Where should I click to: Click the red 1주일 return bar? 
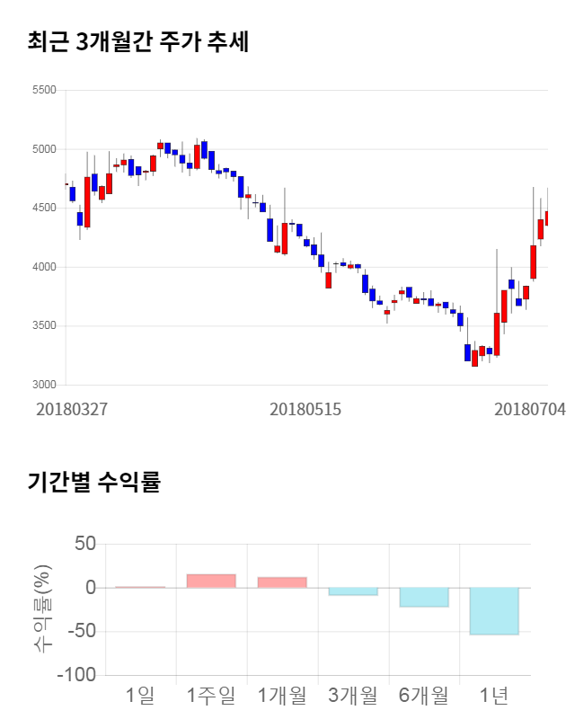(211, 581)
